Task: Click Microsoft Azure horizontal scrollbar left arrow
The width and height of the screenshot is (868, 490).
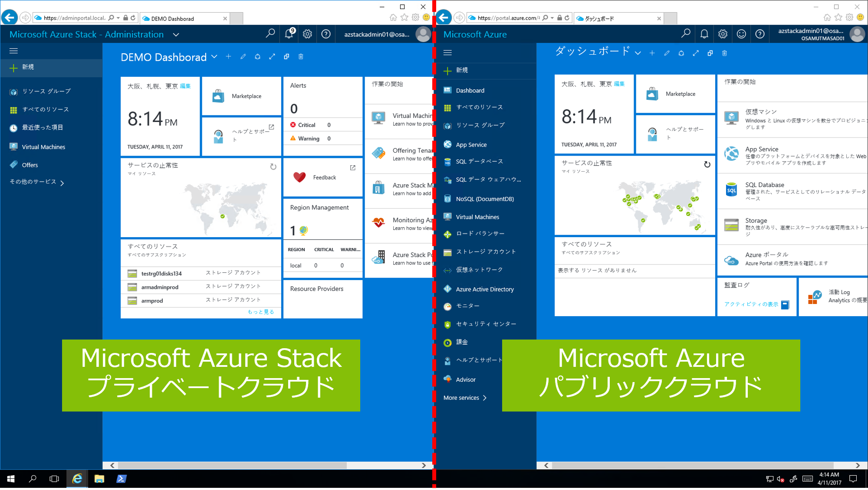Action: pos(546,465)
